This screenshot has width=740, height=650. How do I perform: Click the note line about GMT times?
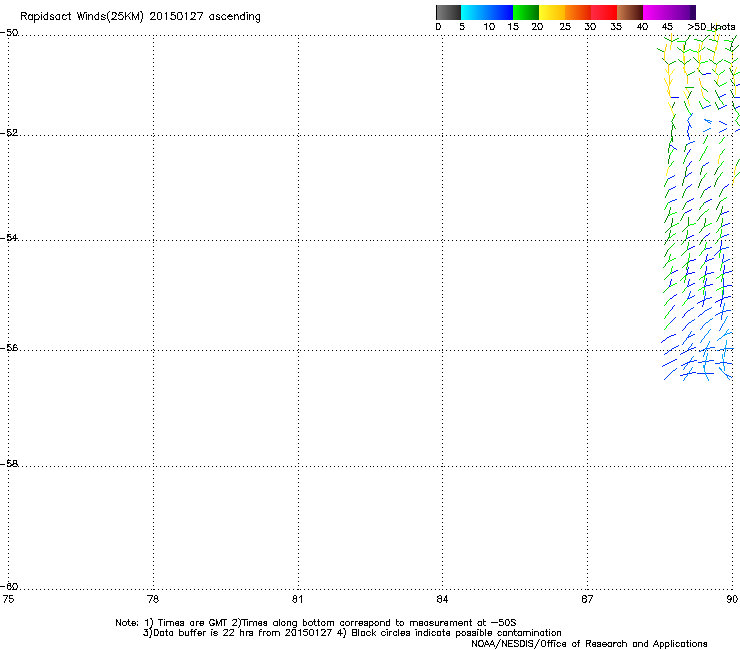point(316,623)
